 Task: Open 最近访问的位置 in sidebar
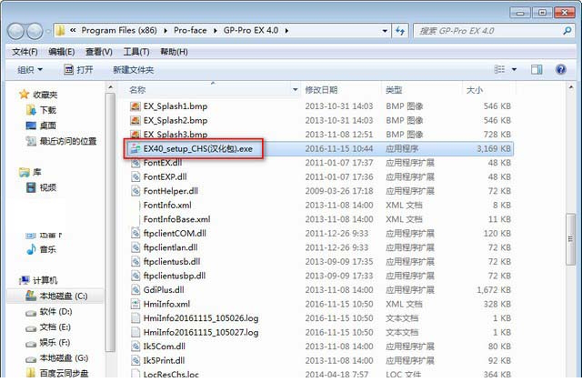61,141
